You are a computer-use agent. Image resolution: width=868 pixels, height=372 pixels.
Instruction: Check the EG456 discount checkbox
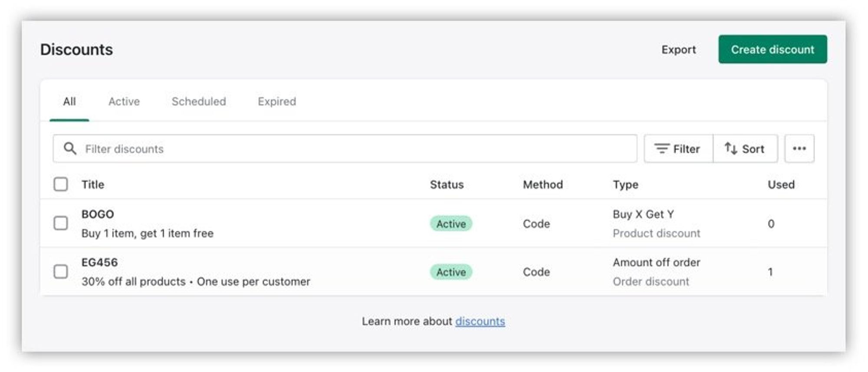tap(61, 272)
